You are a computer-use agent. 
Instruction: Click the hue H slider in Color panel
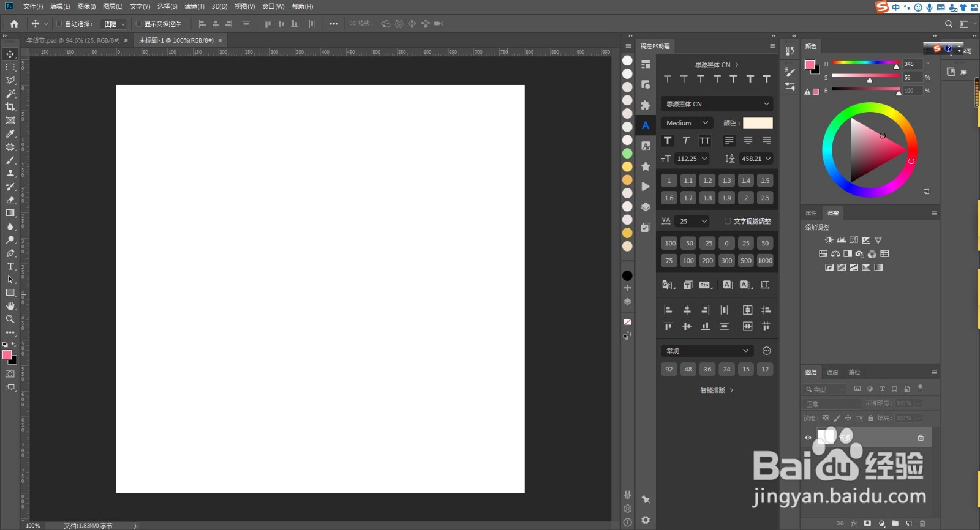[865, 62]
